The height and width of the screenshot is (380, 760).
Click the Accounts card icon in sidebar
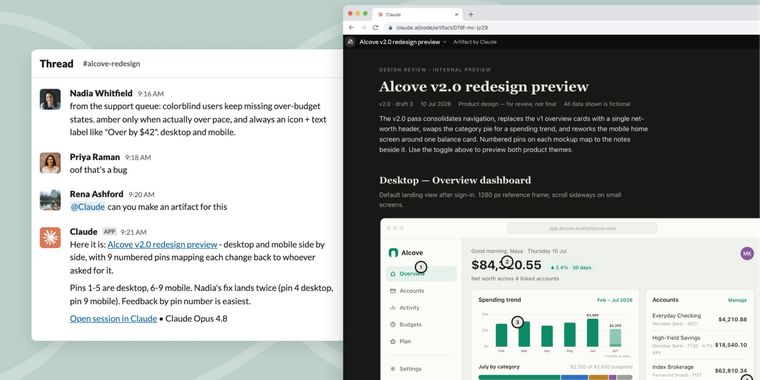(393, 291)
